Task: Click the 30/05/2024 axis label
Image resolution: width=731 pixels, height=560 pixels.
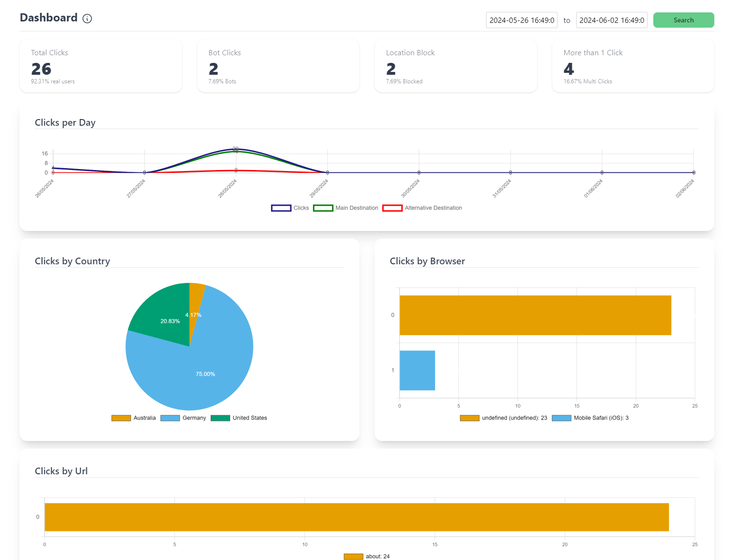Action: point(410,189)
